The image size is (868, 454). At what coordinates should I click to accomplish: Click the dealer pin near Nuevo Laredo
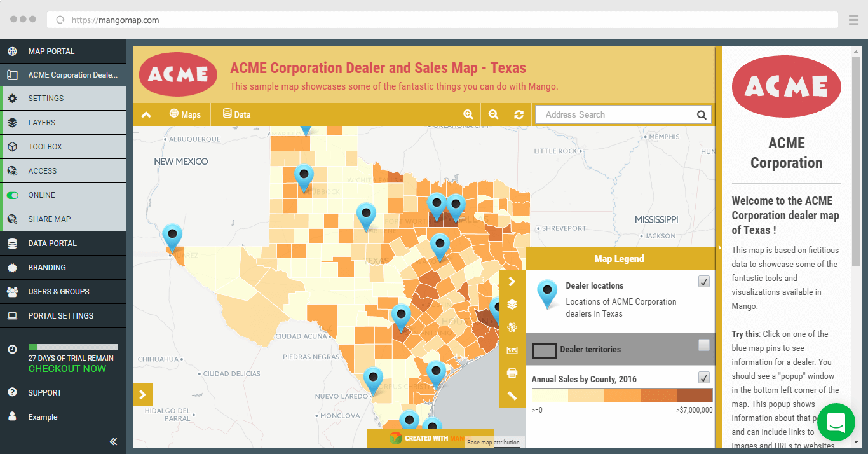[374, 382]
